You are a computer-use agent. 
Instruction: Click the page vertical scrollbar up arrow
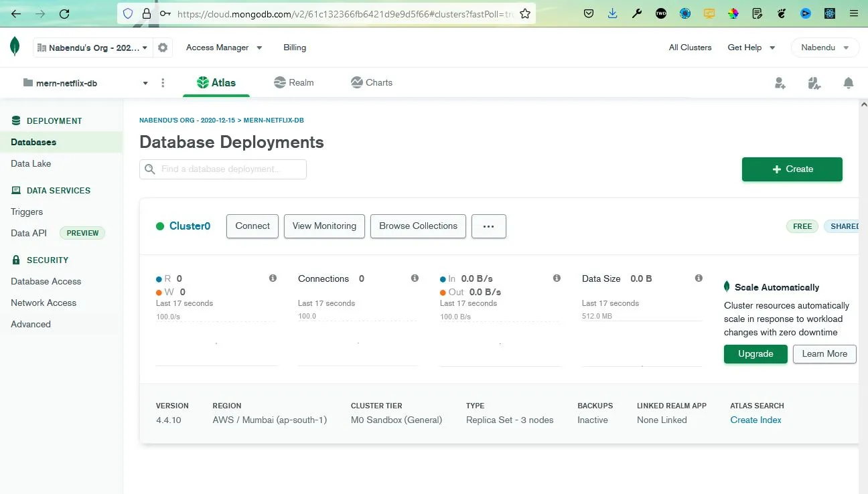863,104
